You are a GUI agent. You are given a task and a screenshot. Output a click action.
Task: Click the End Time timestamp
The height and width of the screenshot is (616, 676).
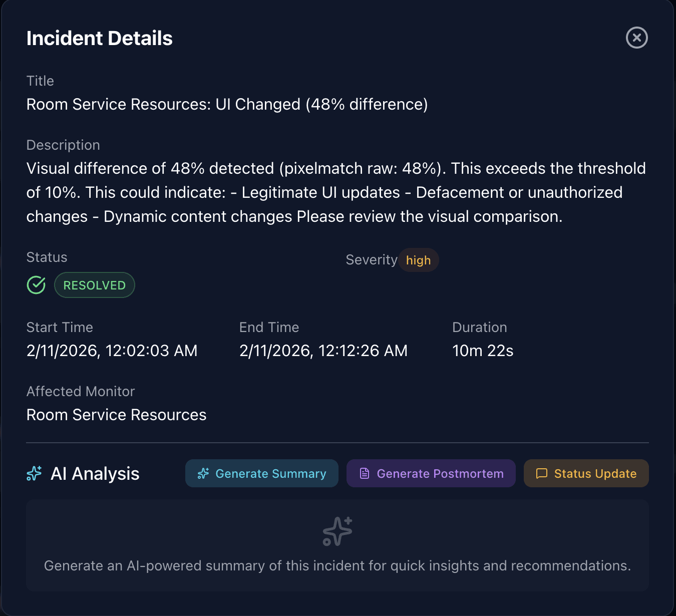pyautogui.click(x=323, y=351)
